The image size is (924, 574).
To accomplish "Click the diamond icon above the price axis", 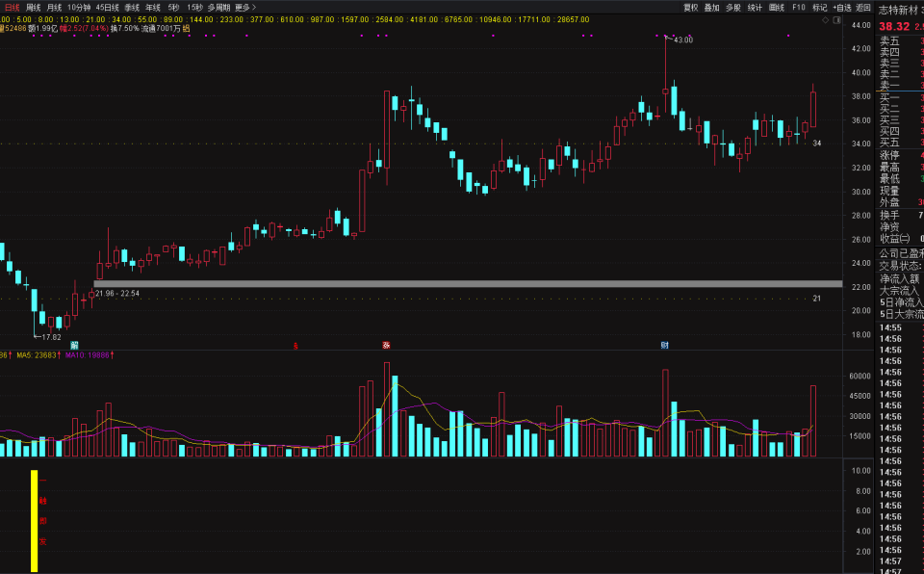I will (x=826, y=20).
